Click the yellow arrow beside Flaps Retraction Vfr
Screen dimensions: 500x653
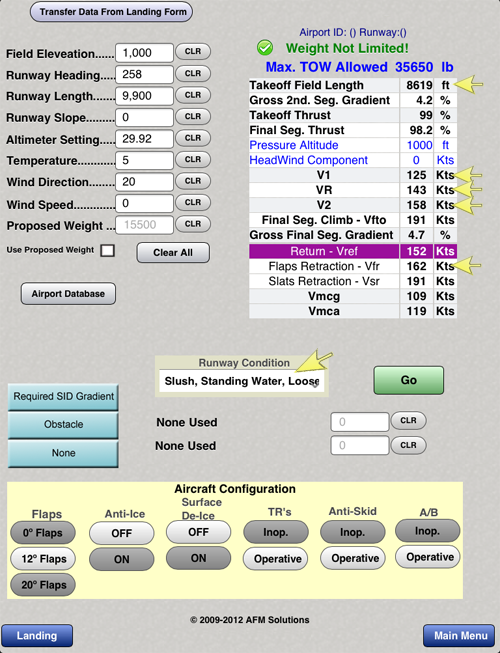tap(467, 265)
